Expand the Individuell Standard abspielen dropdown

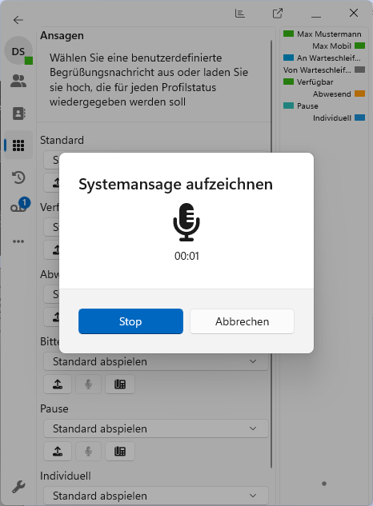click(156, 496)
